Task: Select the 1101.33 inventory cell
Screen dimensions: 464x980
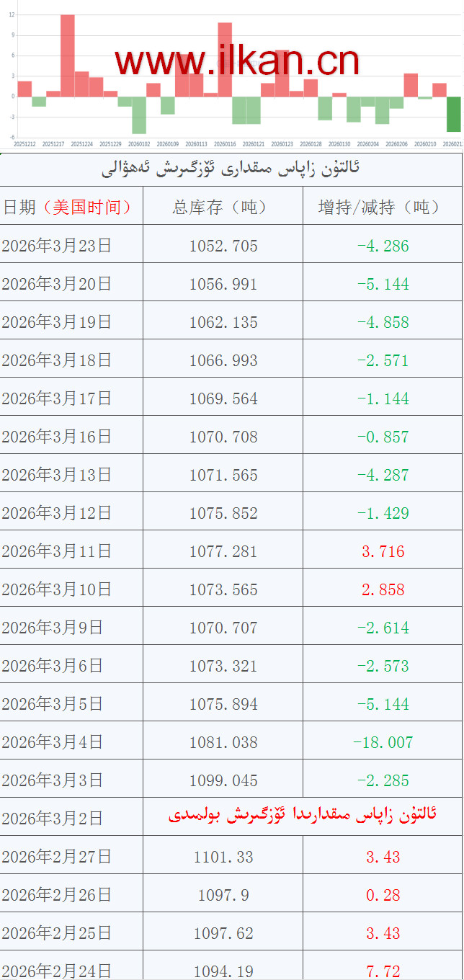Action: [223, 857]
